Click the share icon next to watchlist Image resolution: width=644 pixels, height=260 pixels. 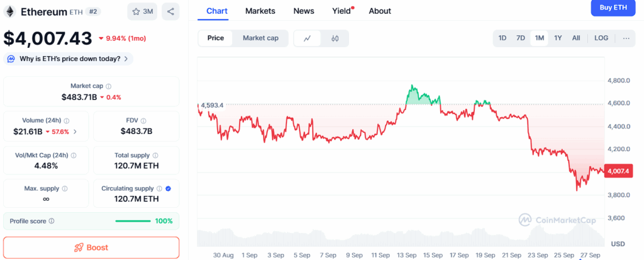tap(170, 11)
